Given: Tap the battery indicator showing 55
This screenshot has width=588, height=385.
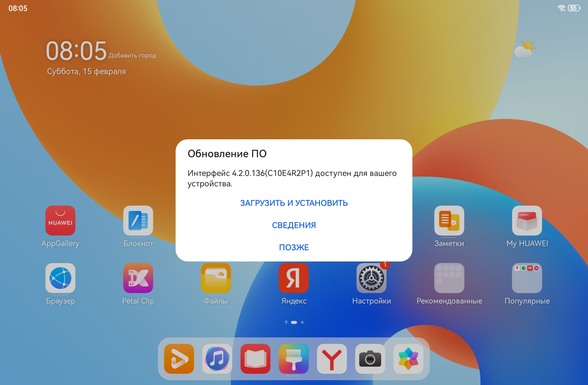Looking at the screenshot, I should (574, 8).
